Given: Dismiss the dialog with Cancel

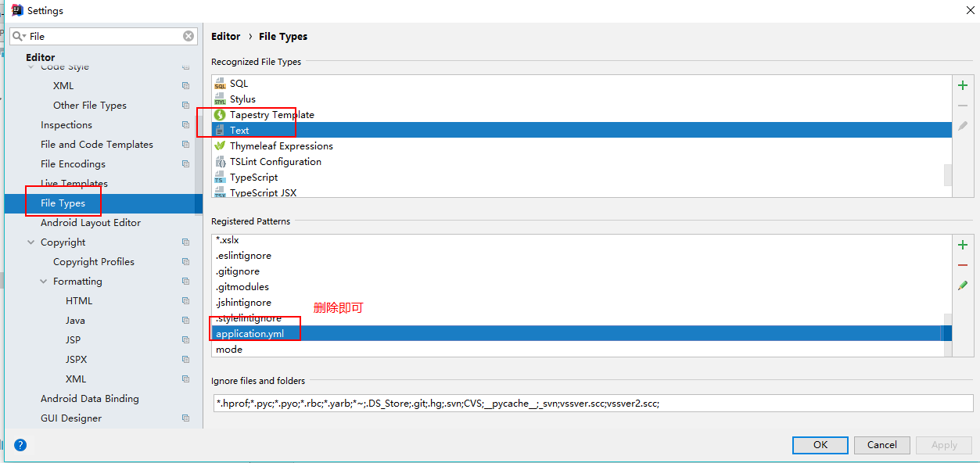Looking at the screenshot, I should (x=882, y=445).
